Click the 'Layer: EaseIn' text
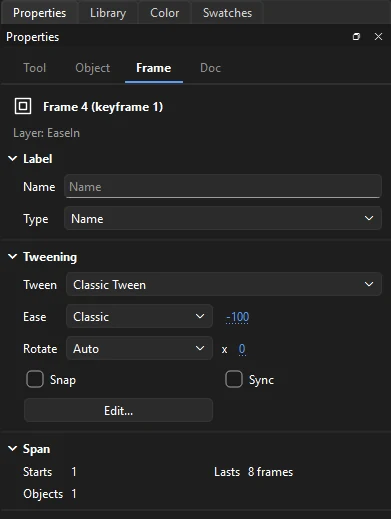Viewport: 391px width, 519px height. pos(46,133)
